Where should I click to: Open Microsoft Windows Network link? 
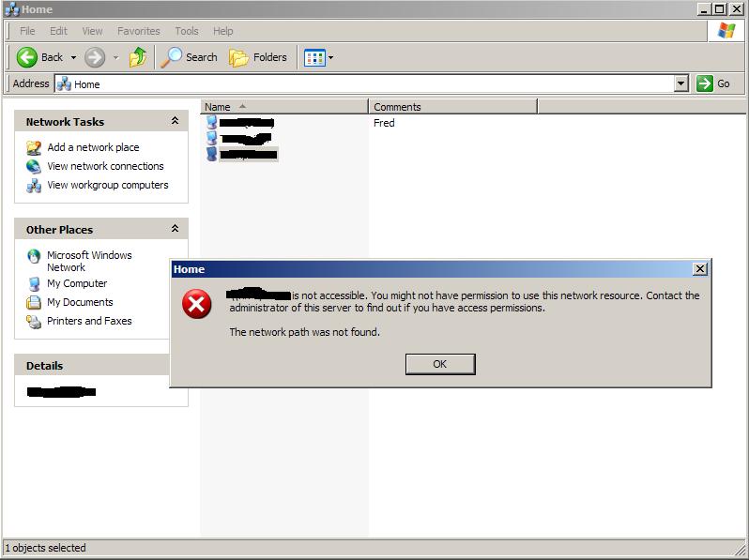coord(89,261)
